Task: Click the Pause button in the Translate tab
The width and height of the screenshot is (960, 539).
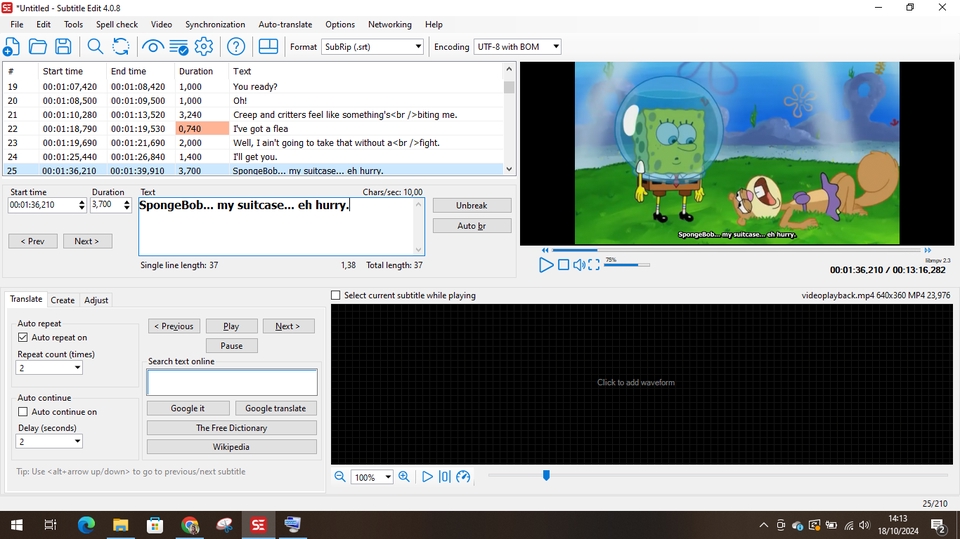Action: (x=231, y=346)
